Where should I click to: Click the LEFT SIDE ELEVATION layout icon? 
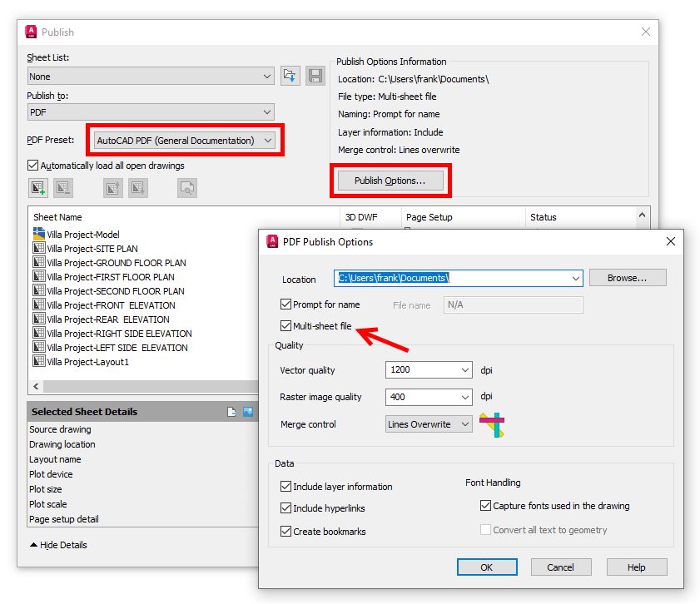point(39,348)
